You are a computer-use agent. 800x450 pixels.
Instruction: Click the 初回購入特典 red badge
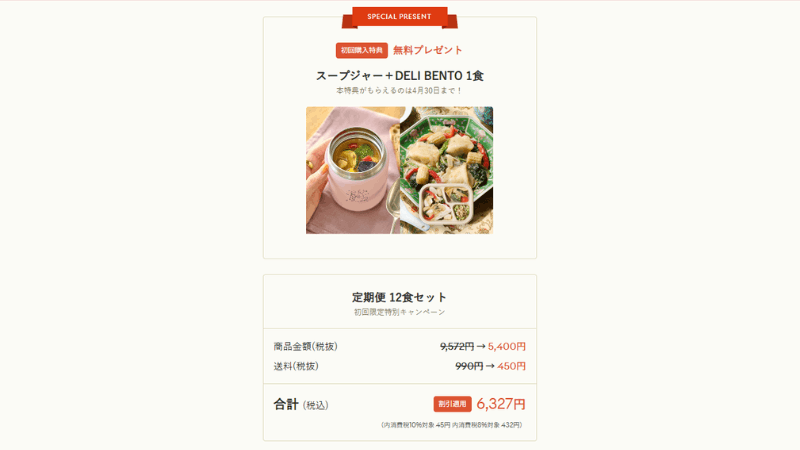tap(362, 50)
